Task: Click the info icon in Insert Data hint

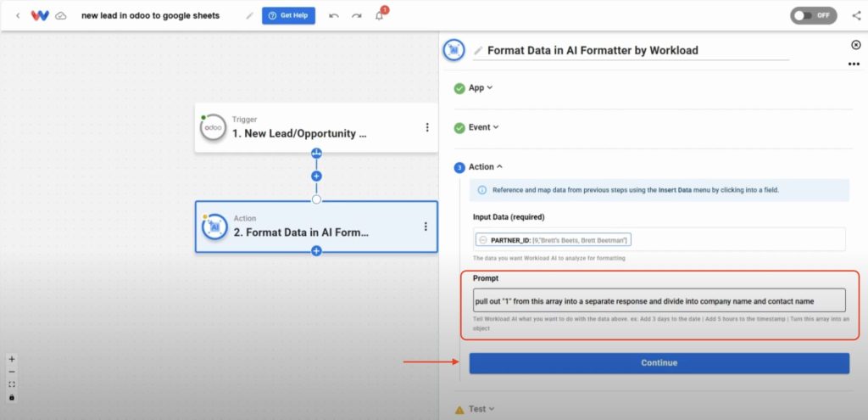Action: click(x=481, y=189)
